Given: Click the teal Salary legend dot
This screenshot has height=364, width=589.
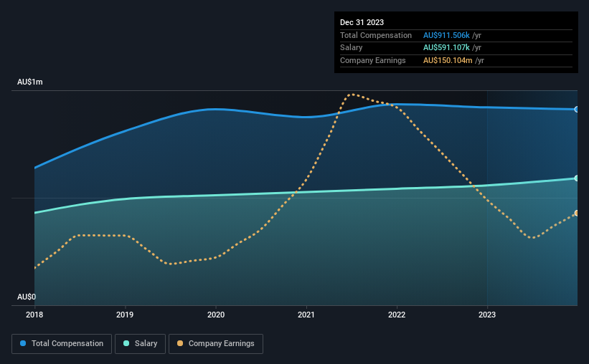Looking at the screenshot, I should 126,343.
